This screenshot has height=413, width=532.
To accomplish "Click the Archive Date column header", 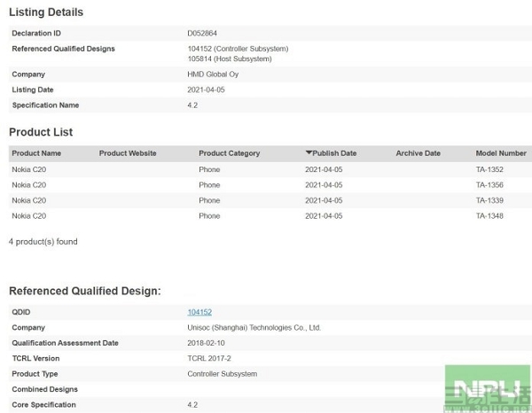I will pos(418,153).
